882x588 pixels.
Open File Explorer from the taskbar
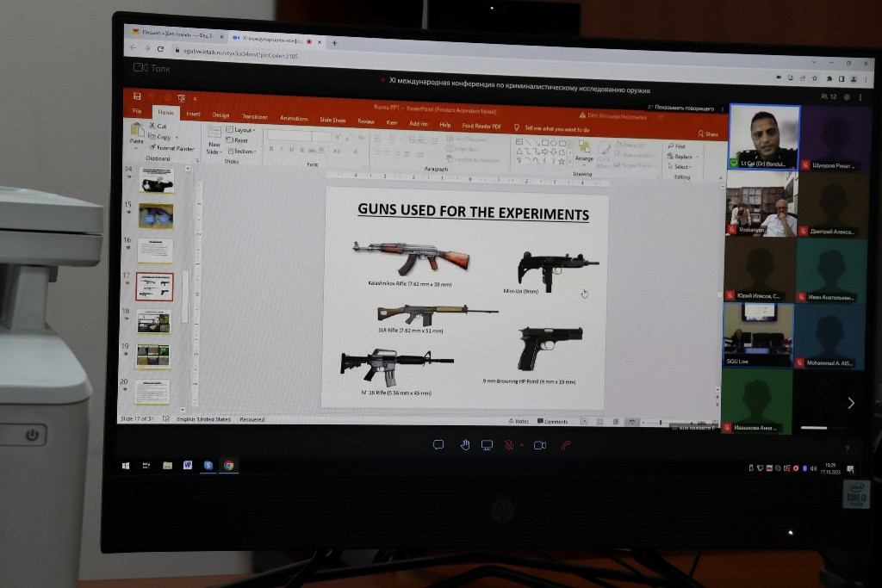pos(167,466)
